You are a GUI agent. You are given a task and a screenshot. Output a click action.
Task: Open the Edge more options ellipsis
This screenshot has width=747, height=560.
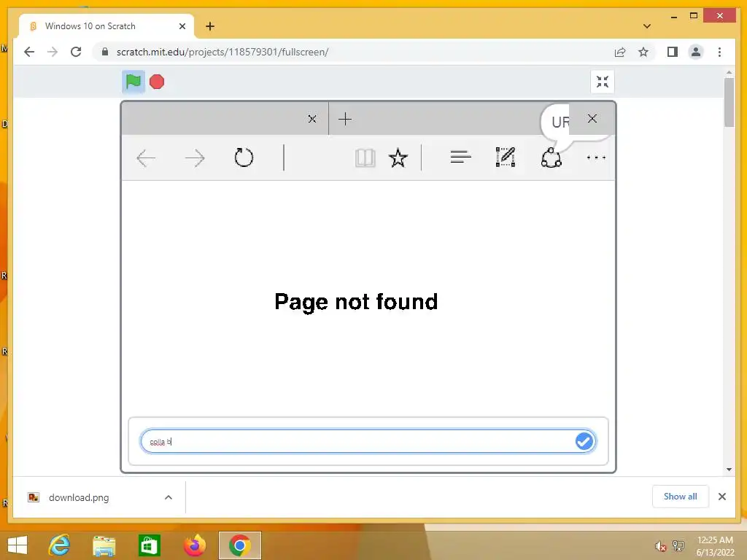pos(596,157)
